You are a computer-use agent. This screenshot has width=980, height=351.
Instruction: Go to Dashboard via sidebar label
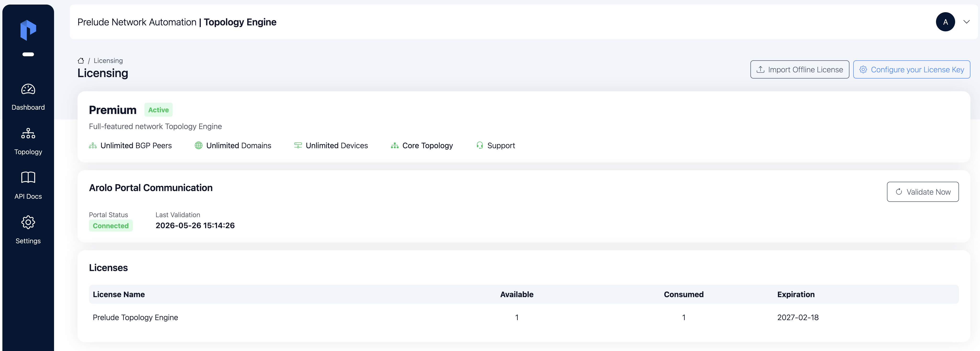pyautogui.click(x=28, y=107)
